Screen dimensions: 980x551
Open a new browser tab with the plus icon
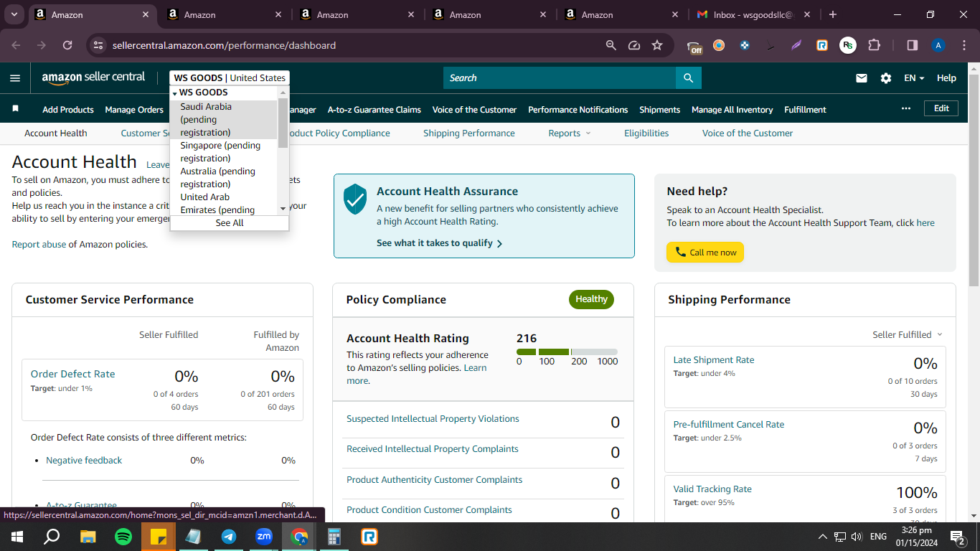[832, 14]
